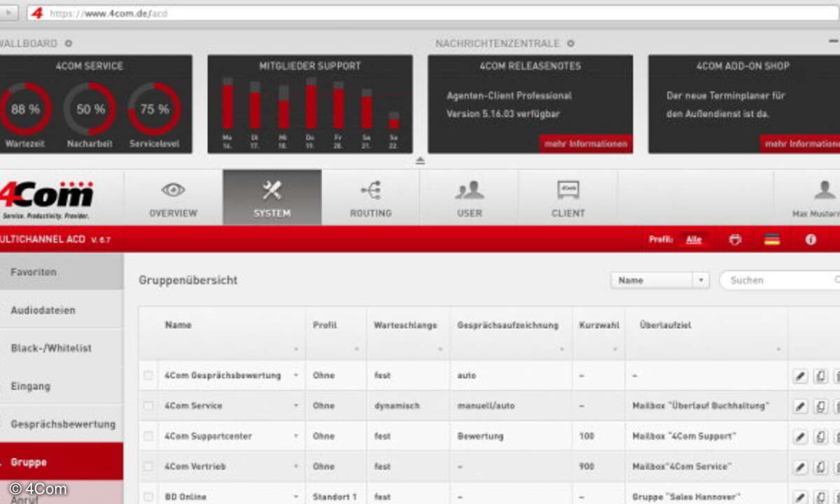
Task: Click the cell Gruppe "Sales Hannover"
Action: click(x=687, y=497)
